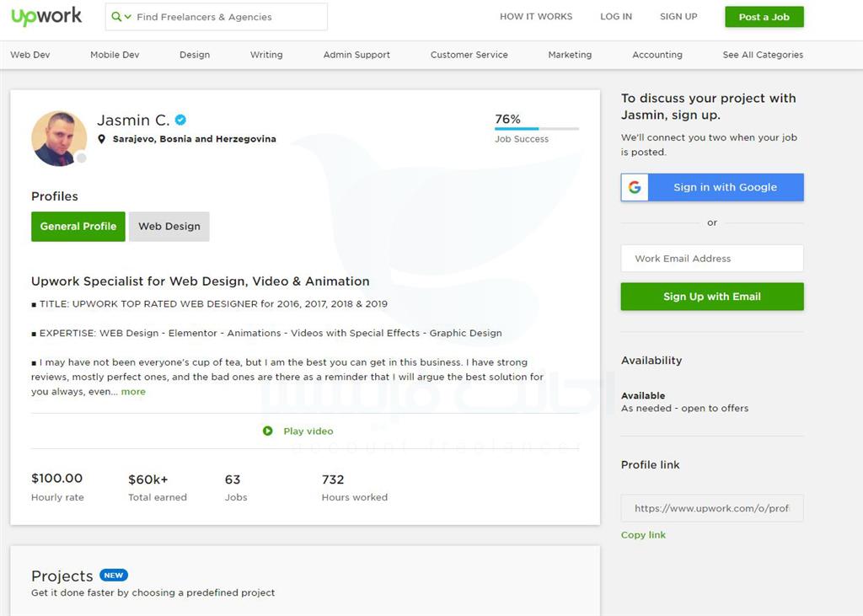Viewport: 863px width, 616px height.
Task: Open HOW IT WORKS page
Action: 536,17
